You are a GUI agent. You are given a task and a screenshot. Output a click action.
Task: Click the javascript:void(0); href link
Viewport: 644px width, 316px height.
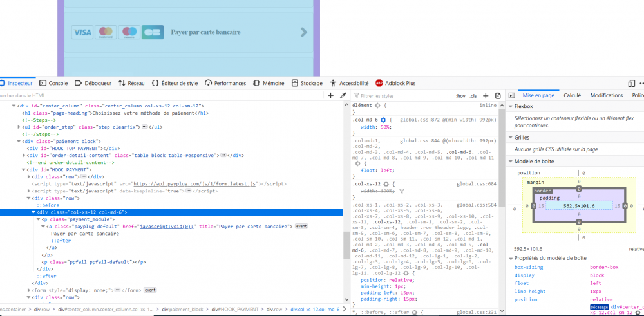pos(167,227)
